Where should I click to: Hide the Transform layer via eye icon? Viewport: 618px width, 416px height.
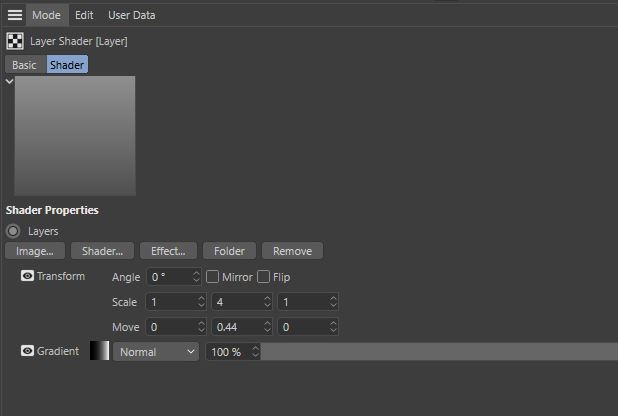coord(27,276)
